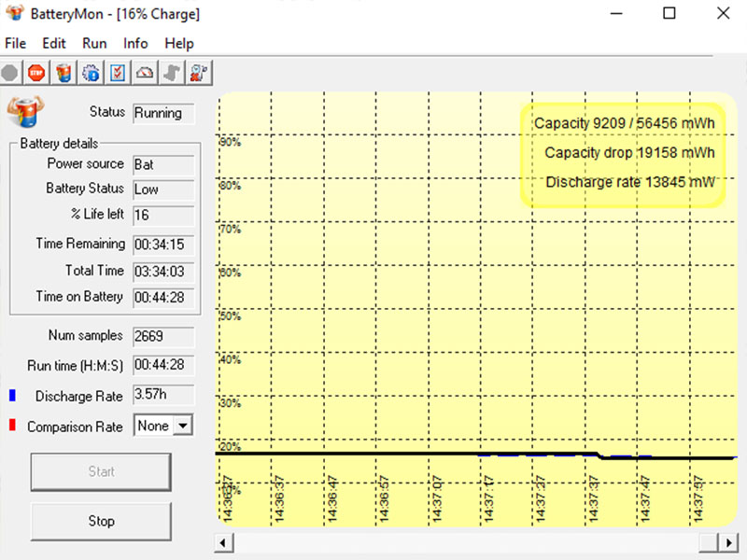Open the gear info settings toolbar icon
Viewport: 747px width, 560px height.
[91, 74]
